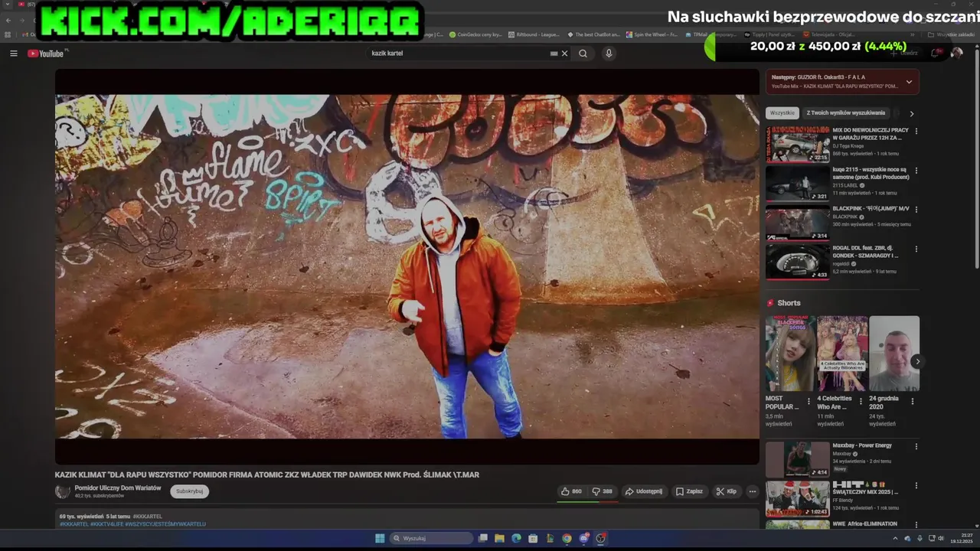Click the Klip clip button
The width and height of the screenshot is (980, 551).
[x=726, y=491]
